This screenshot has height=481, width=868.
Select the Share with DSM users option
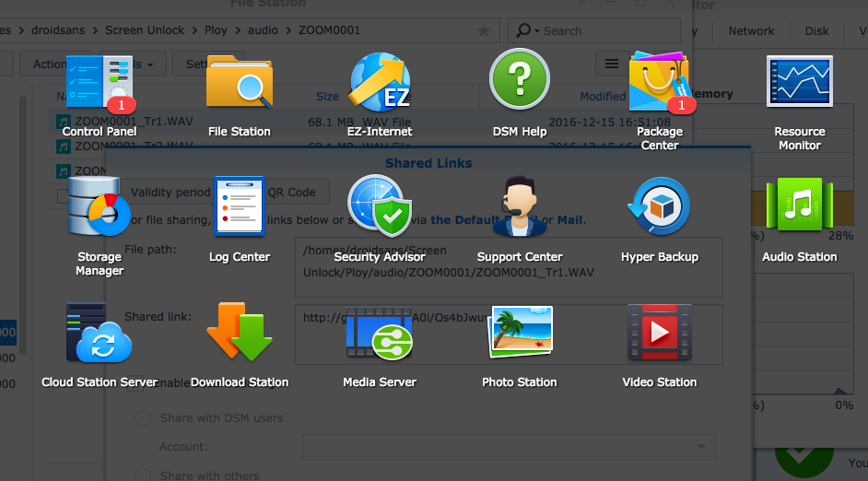click(x=144, y=418)
